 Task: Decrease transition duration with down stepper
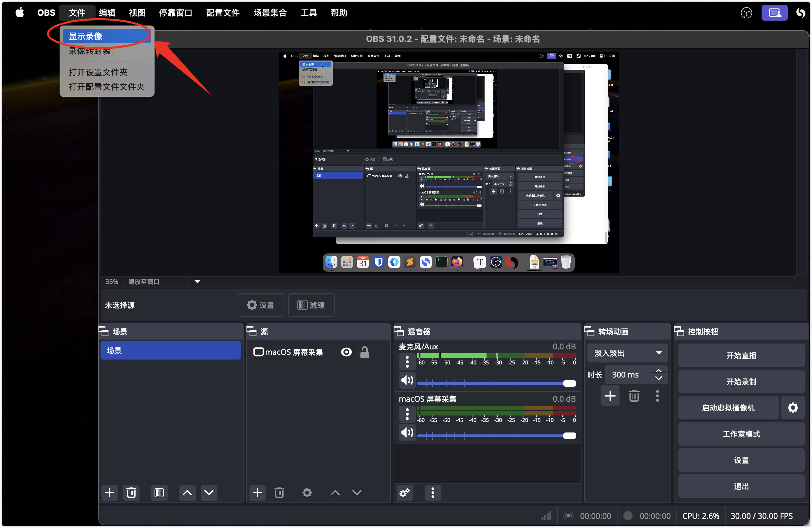click(659, 379)
